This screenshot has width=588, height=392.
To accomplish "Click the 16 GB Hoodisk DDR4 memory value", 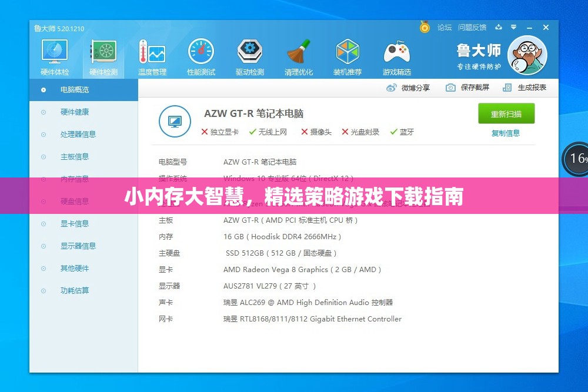I will 282,237.
